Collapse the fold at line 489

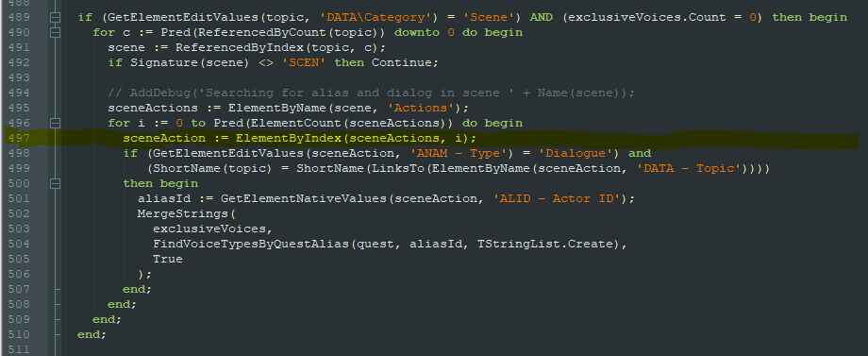click(55, 18)
